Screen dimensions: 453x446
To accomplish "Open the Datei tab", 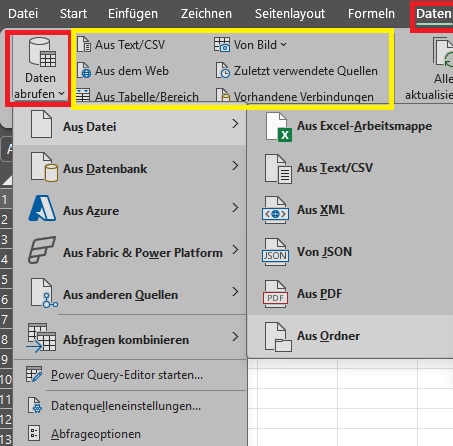I will click(x=23, y=14).
